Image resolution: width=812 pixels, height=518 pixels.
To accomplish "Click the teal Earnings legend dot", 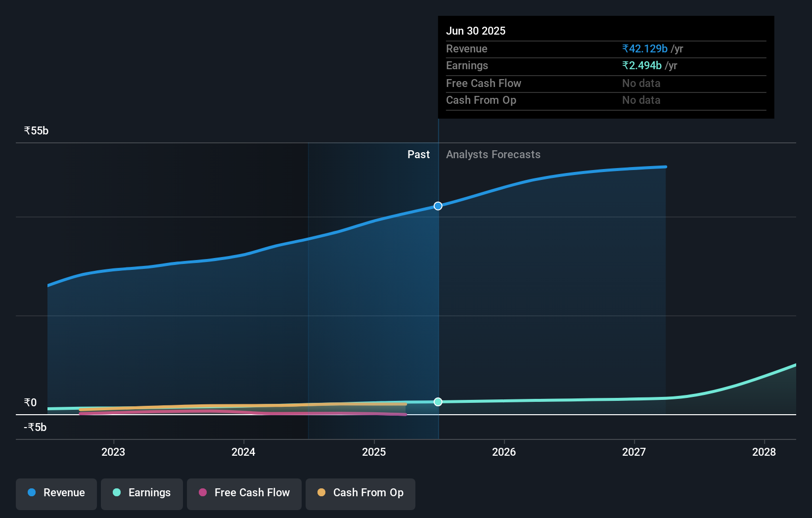I will [117, 492].
